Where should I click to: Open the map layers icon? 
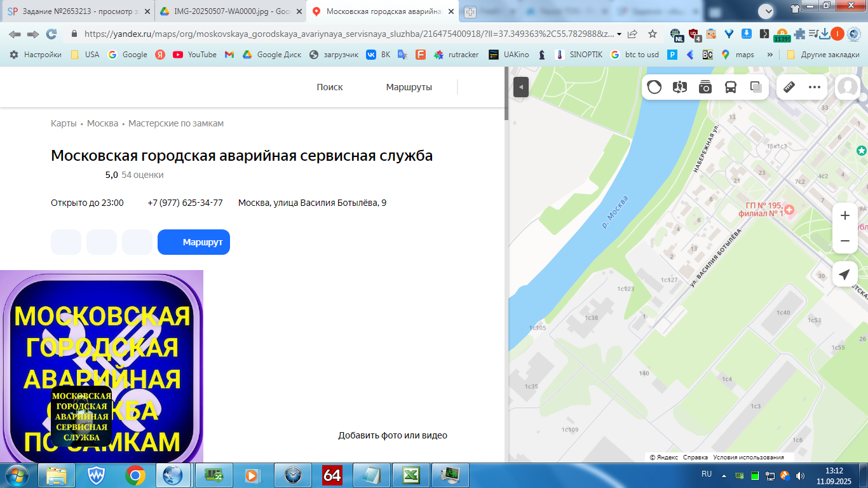click(756, 87)
